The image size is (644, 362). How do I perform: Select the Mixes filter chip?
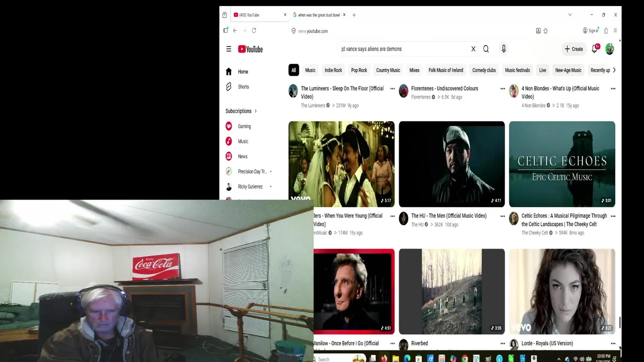[x=415, y=70]
